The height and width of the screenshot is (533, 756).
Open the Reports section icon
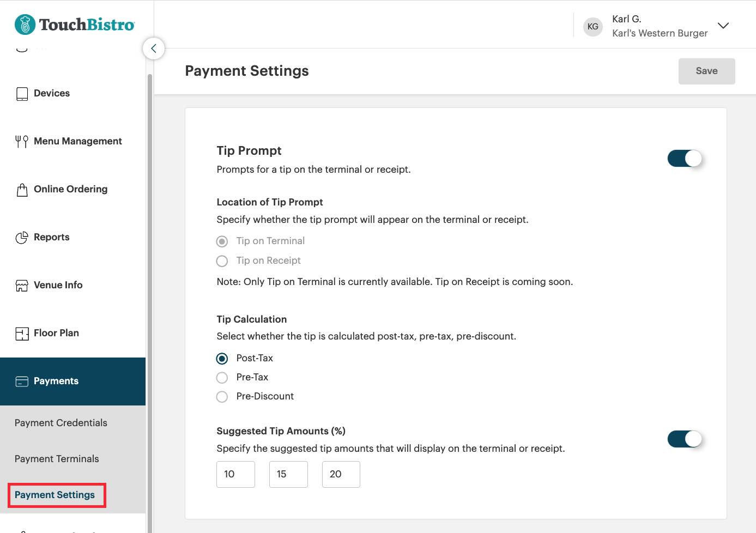coord(22,237)
